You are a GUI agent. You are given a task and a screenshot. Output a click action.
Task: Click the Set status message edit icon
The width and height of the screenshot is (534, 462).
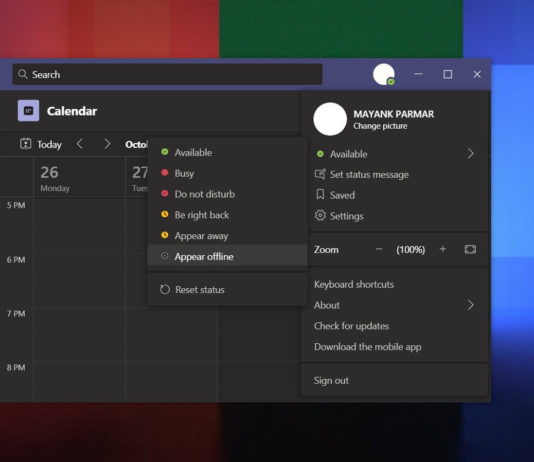[320, 174]
